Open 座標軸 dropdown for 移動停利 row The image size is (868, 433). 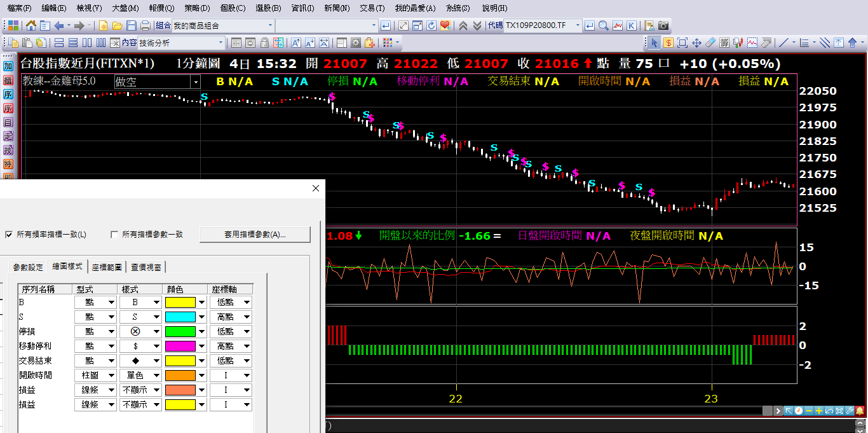pyautogui.click(x=247, y=346)
